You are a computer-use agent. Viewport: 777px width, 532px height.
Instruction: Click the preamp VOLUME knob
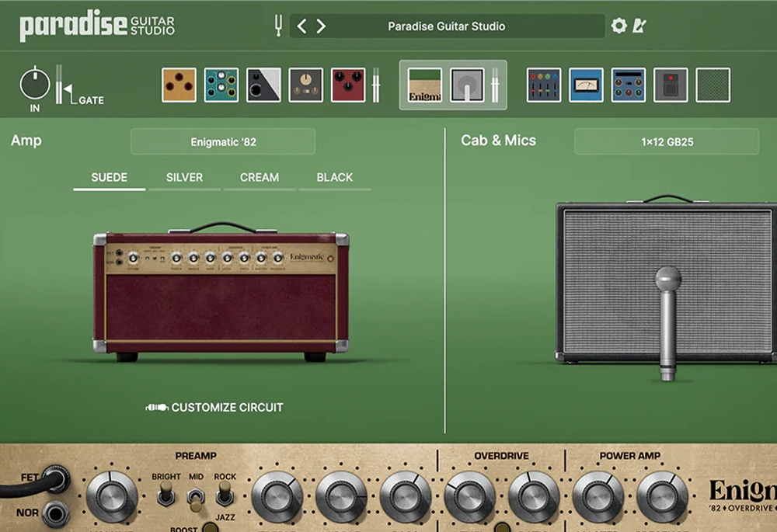tap(111, 497)
